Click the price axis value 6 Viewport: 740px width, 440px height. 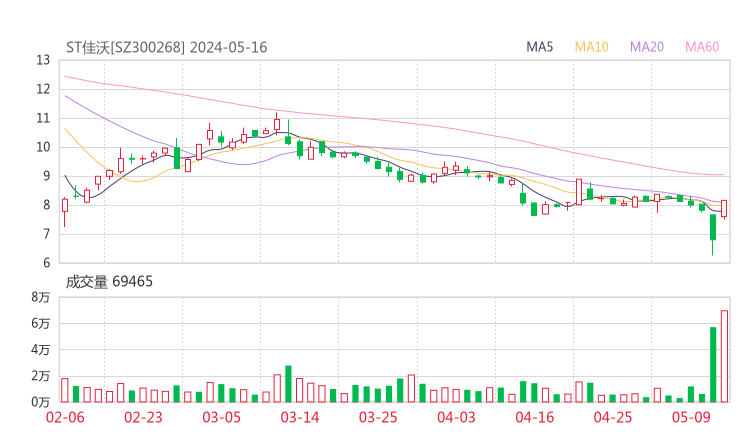[x=46, y=263]
